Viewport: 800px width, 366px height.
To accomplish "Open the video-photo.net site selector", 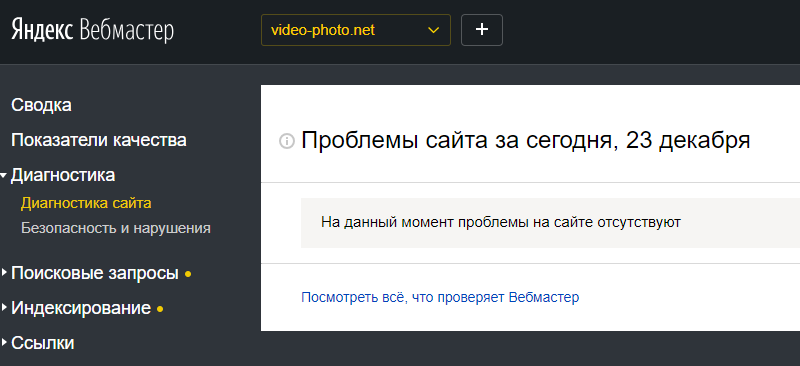I will pyautogui.click(x=356, y=30).
